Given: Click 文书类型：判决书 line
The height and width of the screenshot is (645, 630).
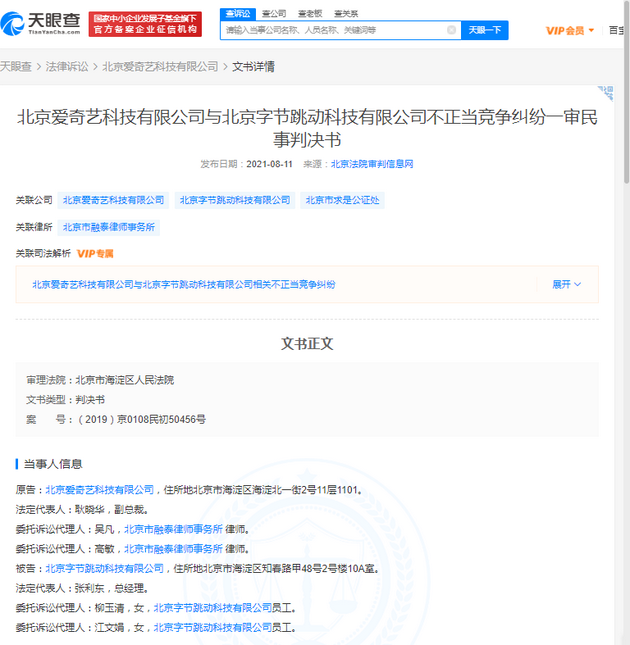Looking at the screenshot, I should (x=65, y=400).
